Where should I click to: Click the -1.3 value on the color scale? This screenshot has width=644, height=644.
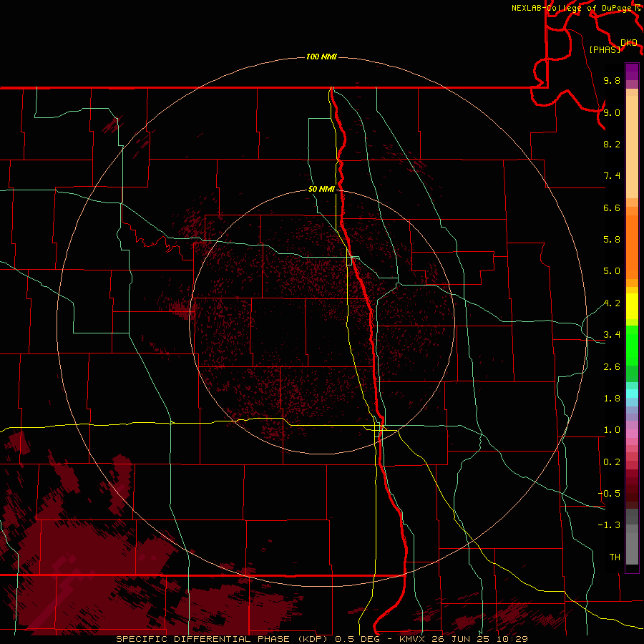point(609,525)
